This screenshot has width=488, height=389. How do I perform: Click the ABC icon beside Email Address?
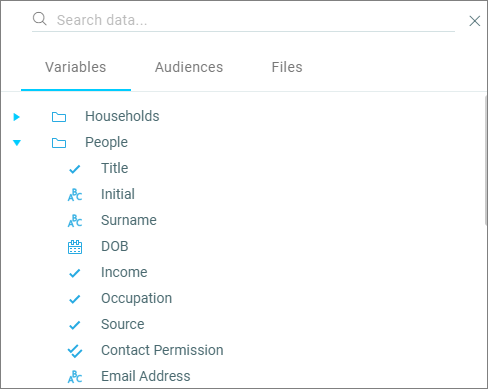tap(75, 377)
